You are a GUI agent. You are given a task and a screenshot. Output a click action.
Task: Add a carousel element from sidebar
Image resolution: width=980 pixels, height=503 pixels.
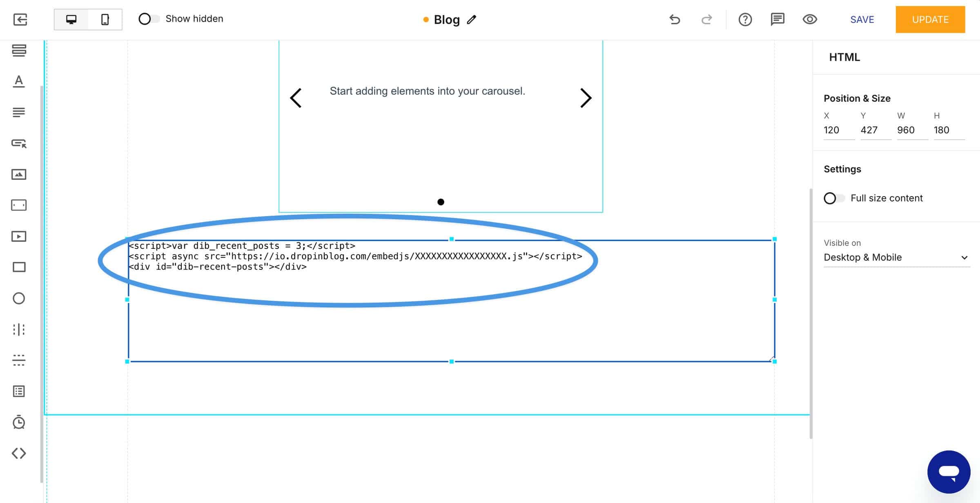(x=19, y=205)
